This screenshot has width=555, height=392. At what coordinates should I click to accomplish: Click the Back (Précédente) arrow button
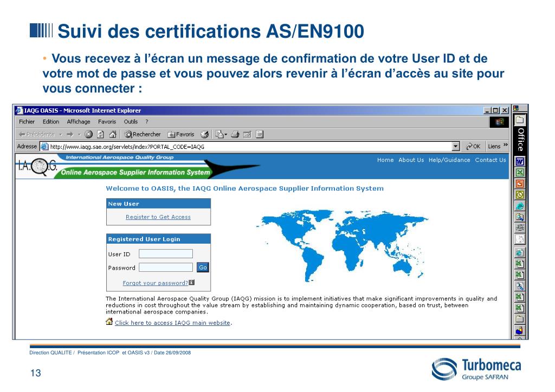36,134
